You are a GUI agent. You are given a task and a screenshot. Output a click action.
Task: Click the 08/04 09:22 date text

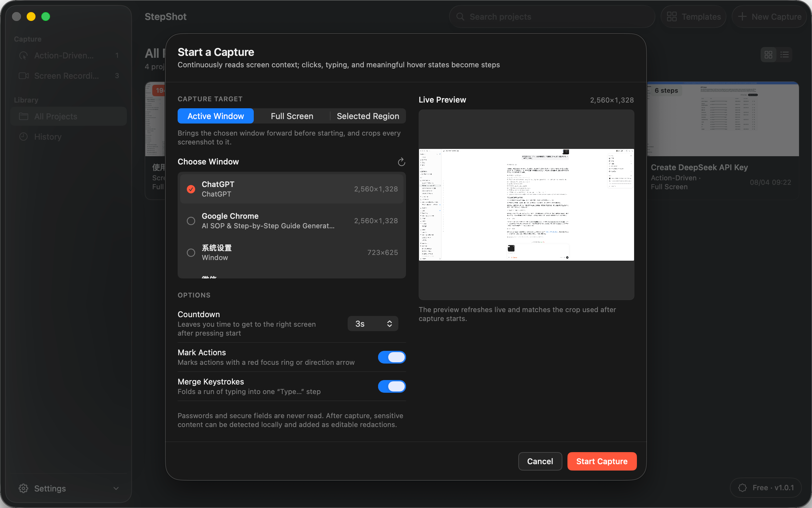(770, 183)
